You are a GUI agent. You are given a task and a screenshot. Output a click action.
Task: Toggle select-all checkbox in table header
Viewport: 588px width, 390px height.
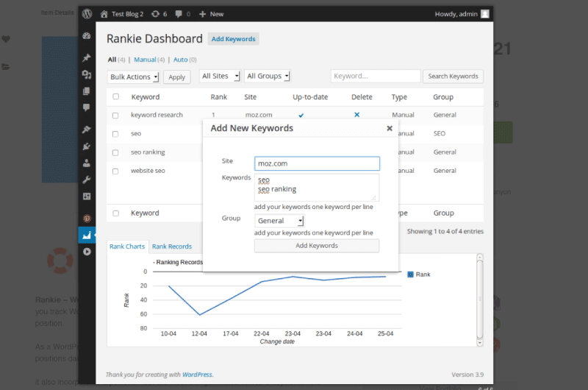point(116,96)
